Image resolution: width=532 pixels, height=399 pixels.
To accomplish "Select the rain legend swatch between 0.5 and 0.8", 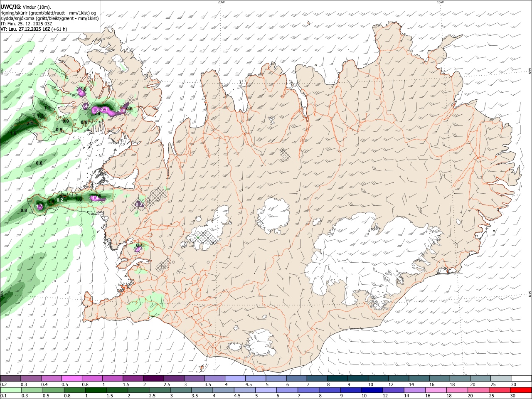I will click(53, 390).
